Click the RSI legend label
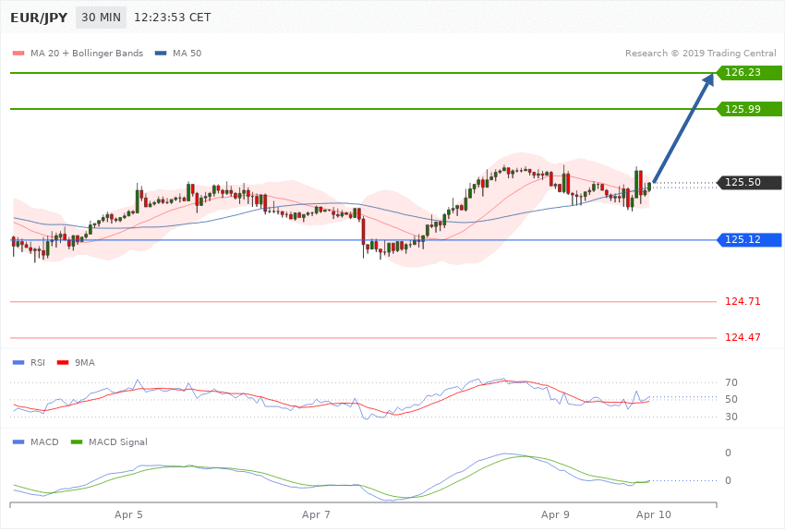 click(38, 362)
